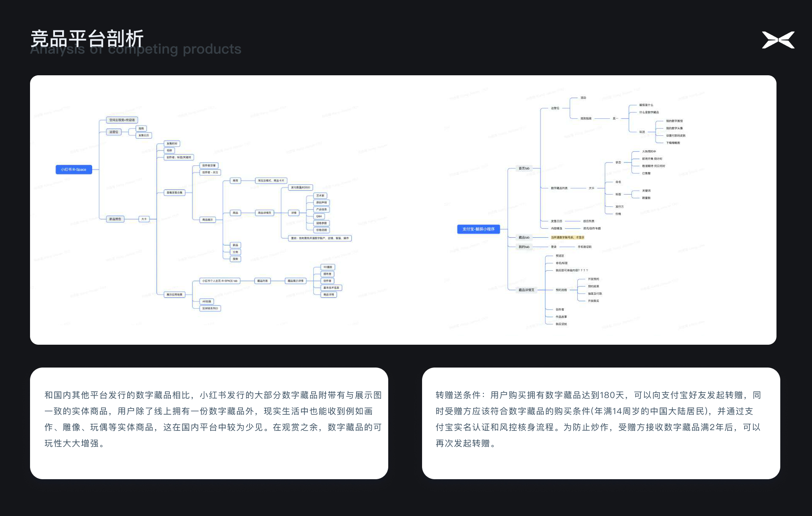
Task: Select the 小红书个人主页-R-SPACE tab node
Action: (x=219, y=281)
